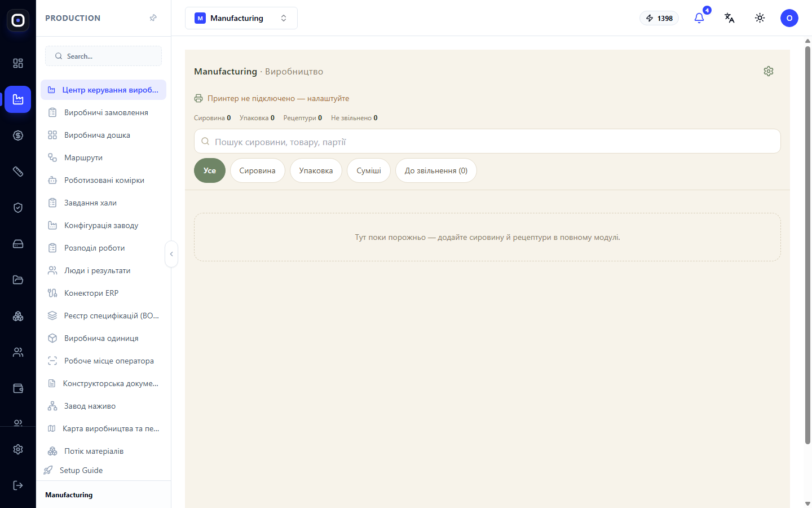Image resolution: width=812 pixels, height=508 pixels.
Task: Open Роботизовані комірки menu item
Action: click(103, 180)
